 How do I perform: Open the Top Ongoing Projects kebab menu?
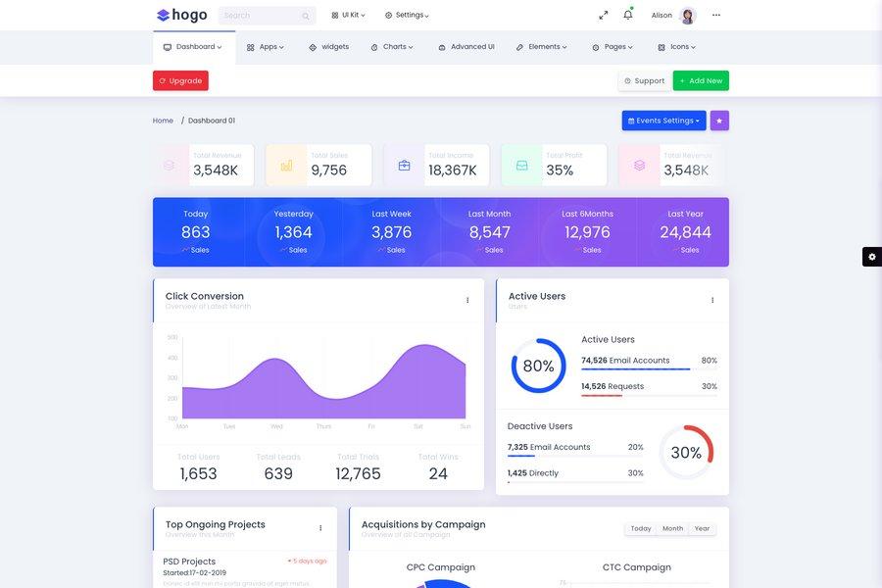point(318,525)
